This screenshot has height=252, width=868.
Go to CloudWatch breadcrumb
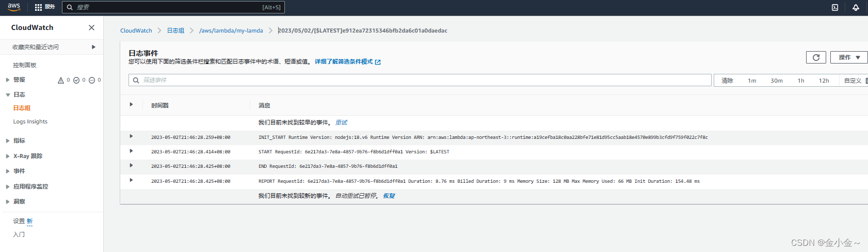pos(136,30)
